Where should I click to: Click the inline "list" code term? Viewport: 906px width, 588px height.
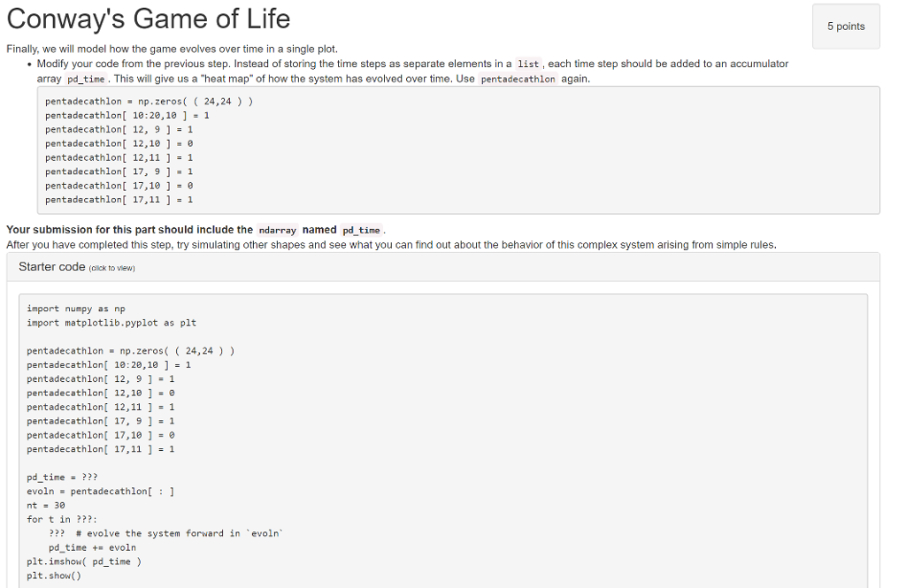click(x=528, y=65)
